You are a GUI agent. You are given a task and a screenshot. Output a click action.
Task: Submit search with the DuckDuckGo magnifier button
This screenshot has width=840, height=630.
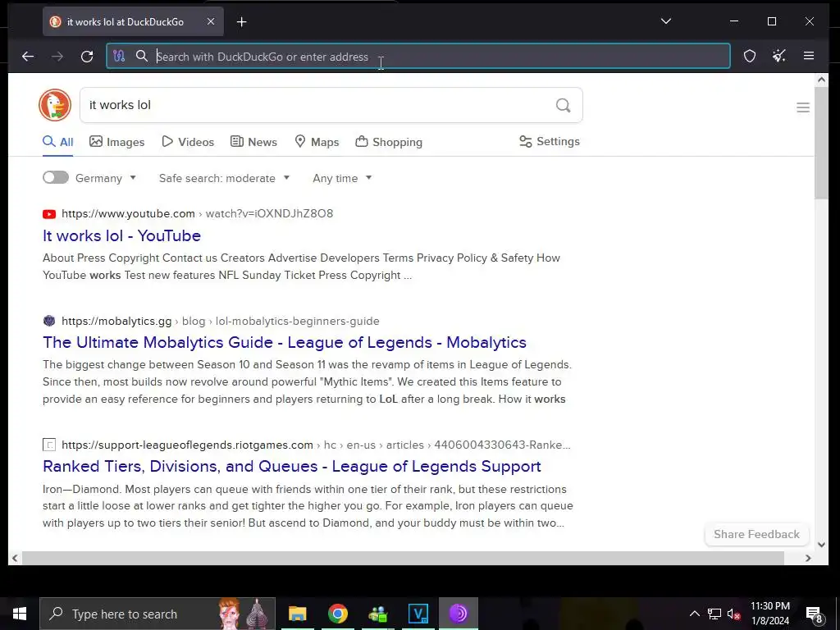point(563,105)
